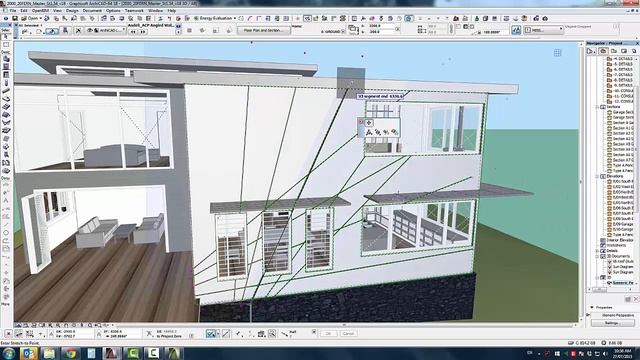The height and width of the screenshot is (360, 640).
Task: Click the next selected element arrow
Action: click(143, 31)
